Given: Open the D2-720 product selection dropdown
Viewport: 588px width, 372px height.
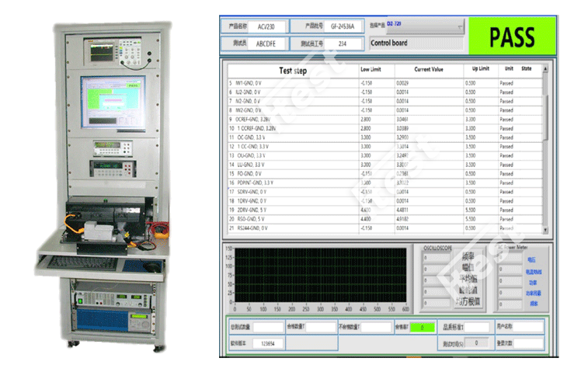Looking at the screenshot, I should [x=416, y=29].
